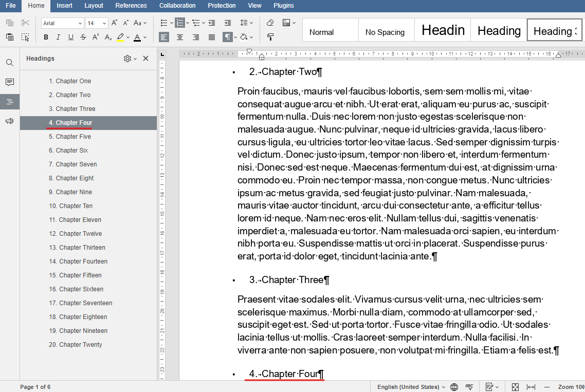The image size is (585, 392).
Task: Enable center paragraph alignment
Action: [180, 36]
